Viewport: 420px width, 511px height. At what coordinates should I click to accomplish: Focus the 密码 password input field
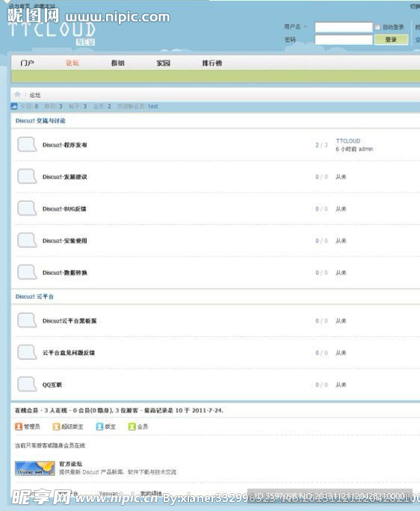tap(343, 40)
